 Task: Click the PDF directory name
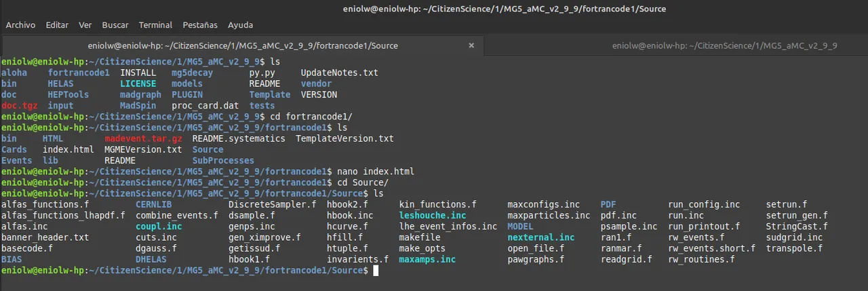pyautogui.click(x=608, y=204)
